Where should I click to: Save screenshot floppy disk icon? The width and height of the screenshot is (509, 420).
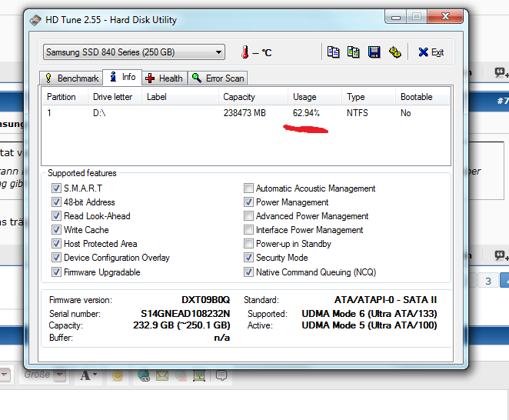tap(374, 52)
